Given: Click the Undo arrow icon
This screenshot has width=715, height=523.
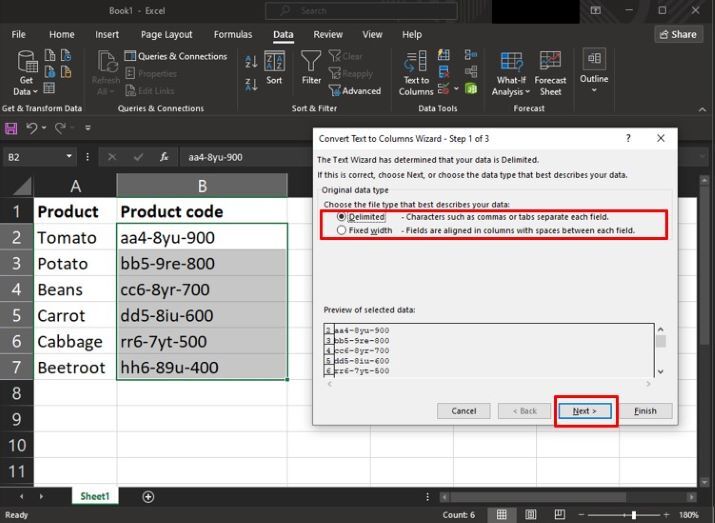Looking at the screenshot, I should (32, 128).
